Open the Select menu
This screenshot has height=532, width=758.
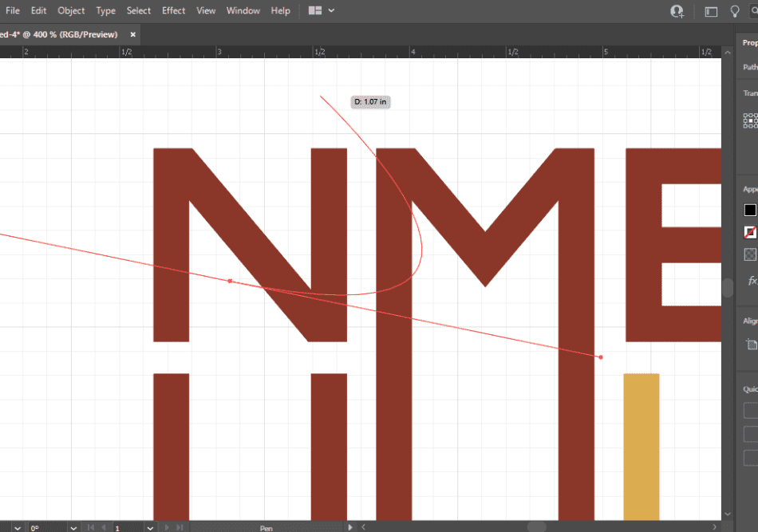[139, 10]
